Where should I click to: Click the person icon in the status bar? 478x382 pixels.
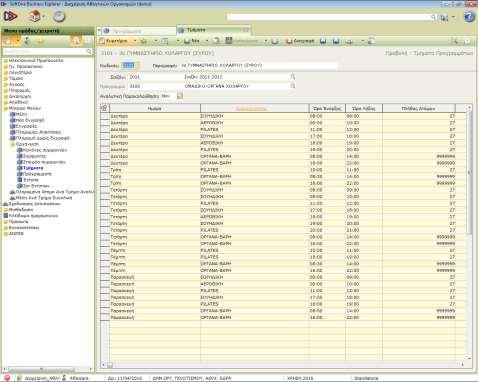[x=64, y=378]
